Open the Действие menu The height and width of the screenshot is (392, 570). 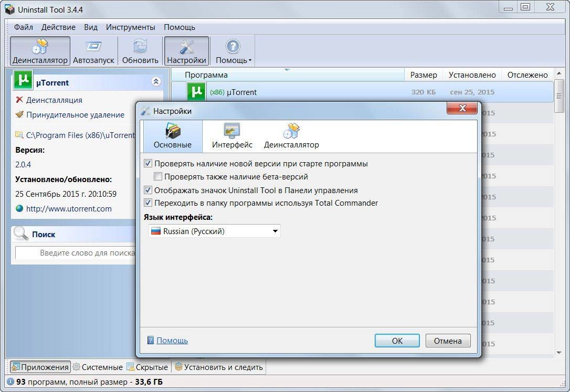tap(58, 27)
